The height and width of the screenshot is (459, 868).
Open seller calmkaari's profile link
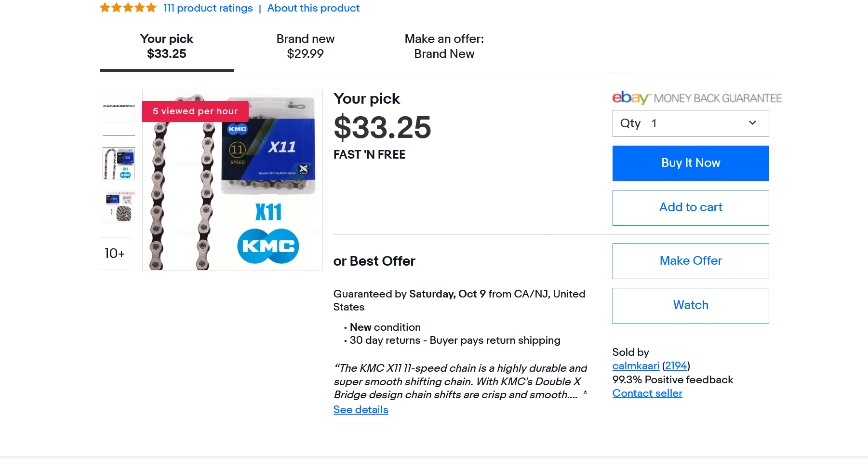click(x=635, y=366)
